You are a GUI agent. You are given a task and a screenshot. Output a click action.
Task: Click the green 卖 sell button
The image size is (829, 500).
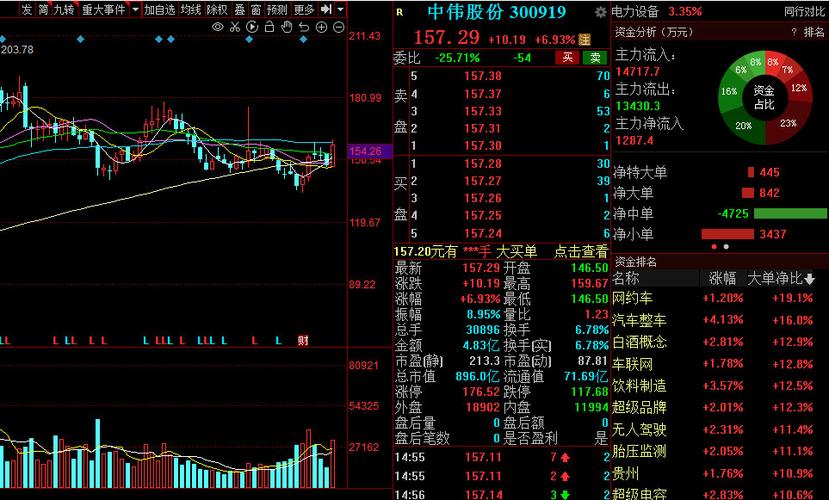595,58
